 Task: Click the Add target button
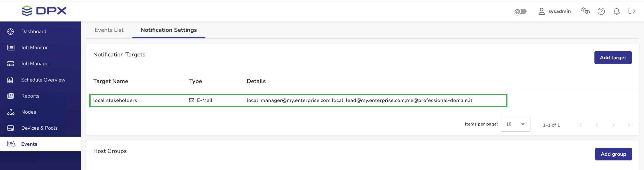pyautogui.click(x=613, y=58)
